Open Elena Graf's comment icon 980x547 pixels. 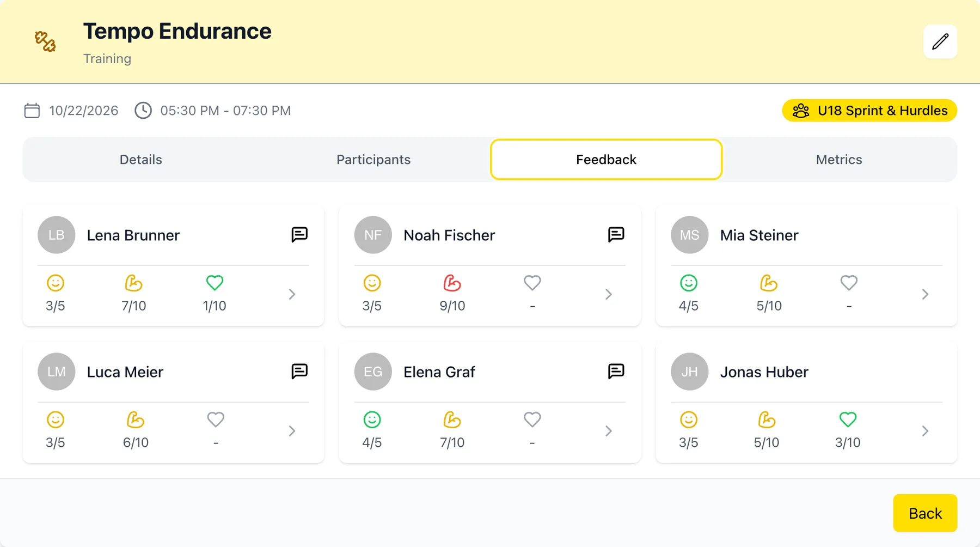[616, 371]
